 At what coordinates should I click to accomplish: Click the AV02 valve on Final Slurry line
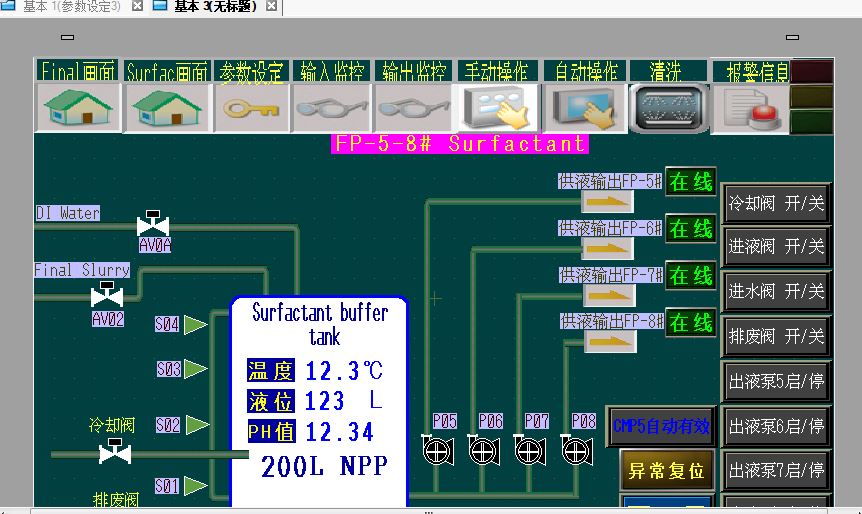[107, 297]
